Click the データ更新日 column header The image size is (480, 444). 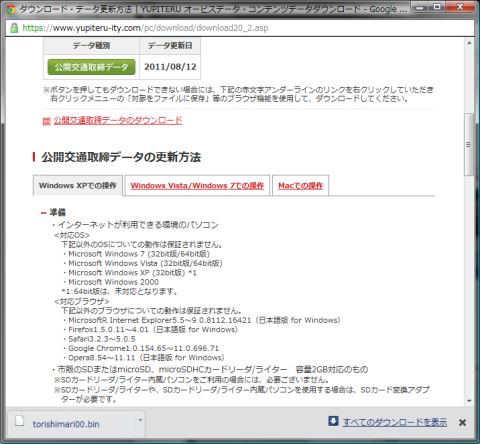coord(170,46)
